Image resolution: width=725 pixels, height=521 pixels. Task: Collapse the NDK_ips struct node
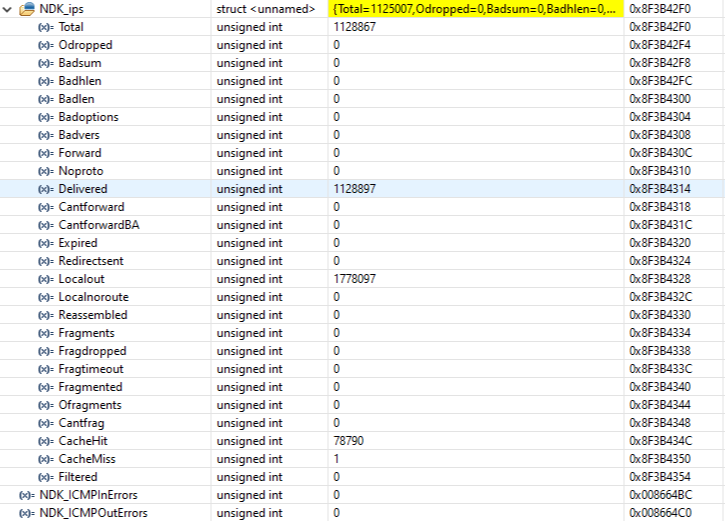7,9
